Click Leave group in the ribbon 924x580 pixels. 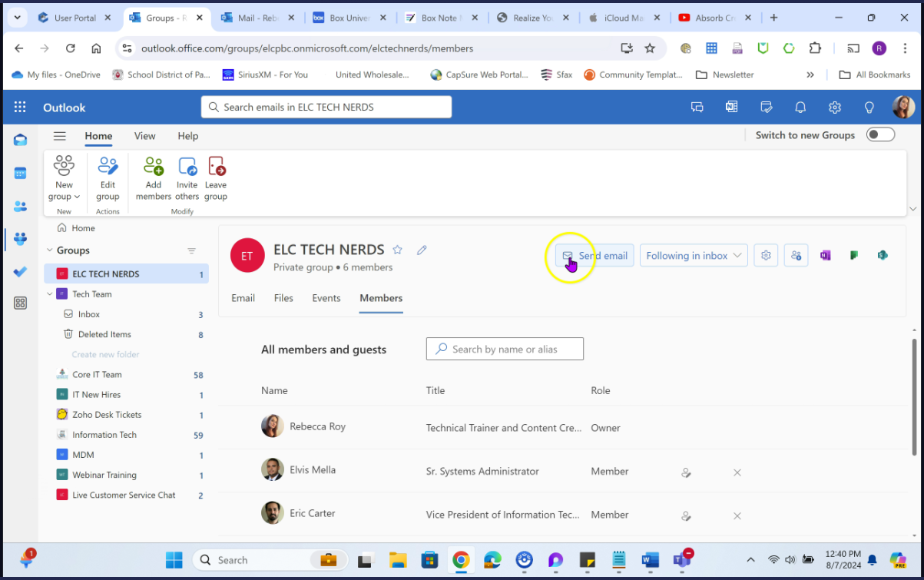click(x=216, y=178)
